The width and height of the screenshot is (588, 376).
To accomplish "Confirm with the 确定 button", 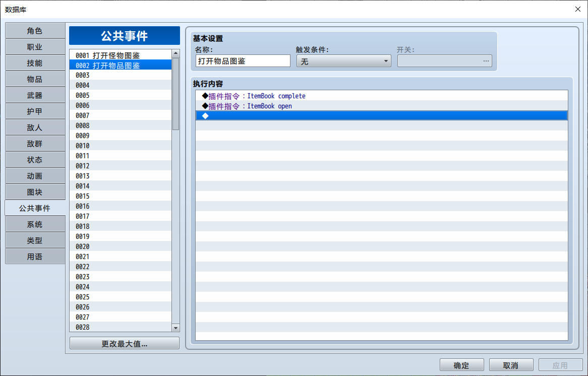I will pyautogui.click(x=461, y=365).
